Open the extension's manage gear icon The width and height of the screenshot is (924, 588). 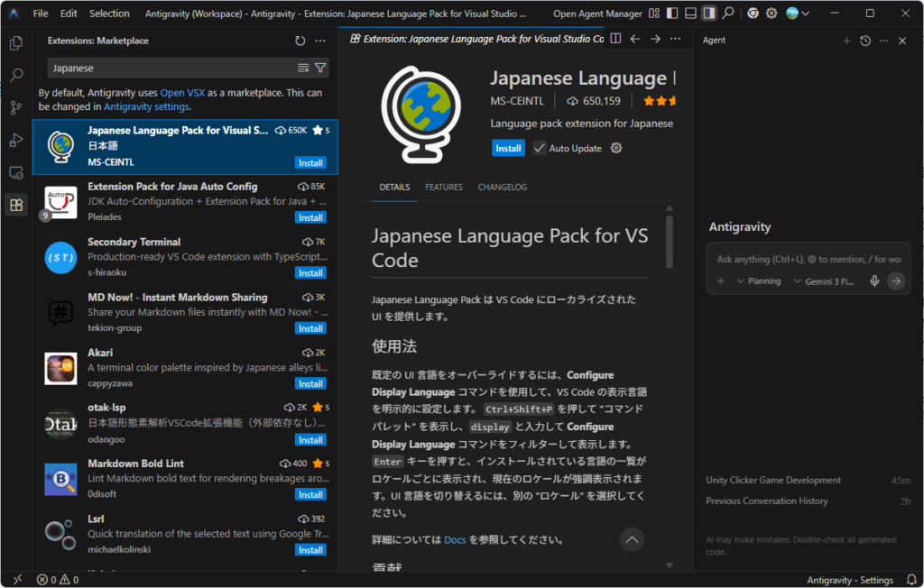pos(616,148)
